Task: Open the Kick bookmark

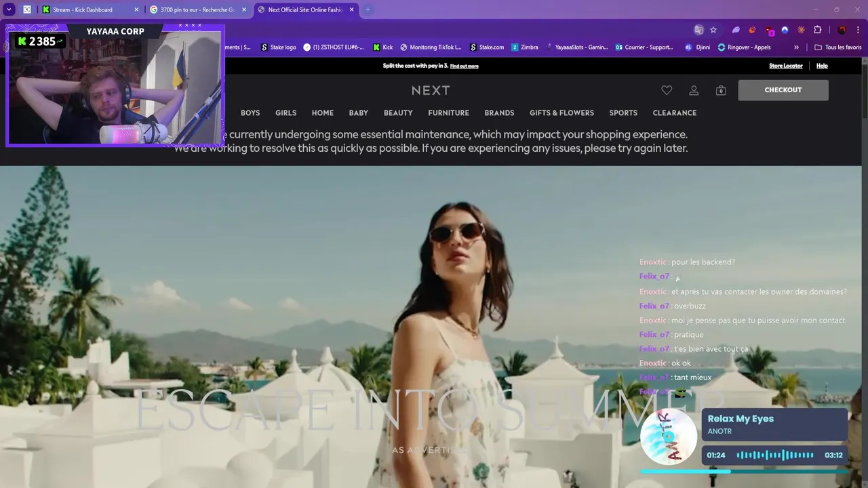Action: click(383, 47)
